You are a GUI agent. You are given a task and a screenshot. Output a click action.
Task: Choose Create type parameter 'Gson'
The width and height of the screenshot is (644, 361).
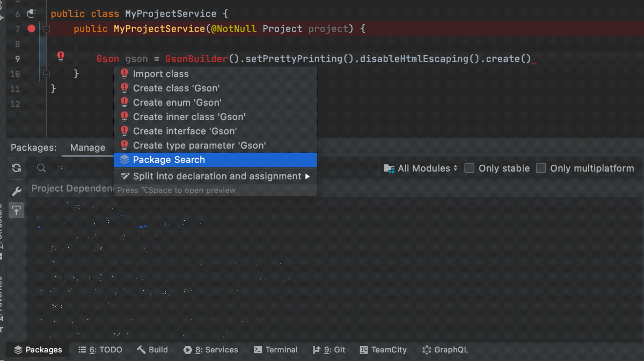pos(215,145)
